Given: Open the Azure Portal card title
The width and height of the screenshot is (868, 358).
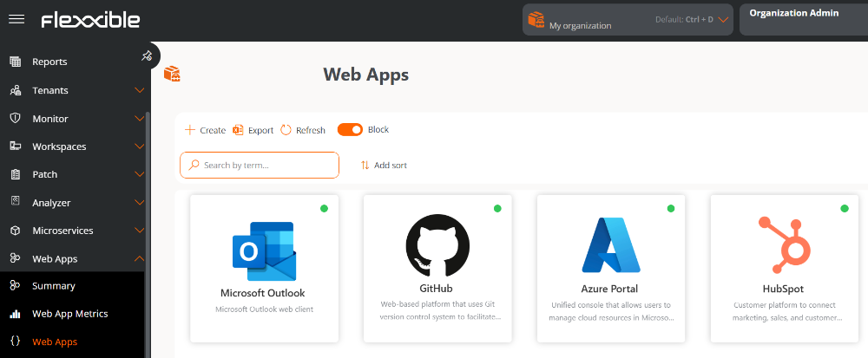Looking at the screenshot, I should coord(609,289).
